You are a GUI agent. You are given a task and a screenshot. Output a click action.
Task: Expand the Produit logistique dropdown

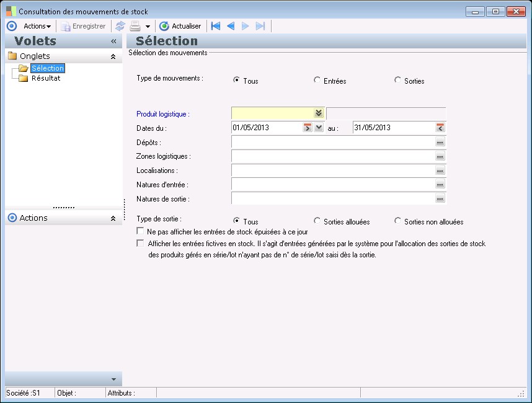[x=319, y=113]
